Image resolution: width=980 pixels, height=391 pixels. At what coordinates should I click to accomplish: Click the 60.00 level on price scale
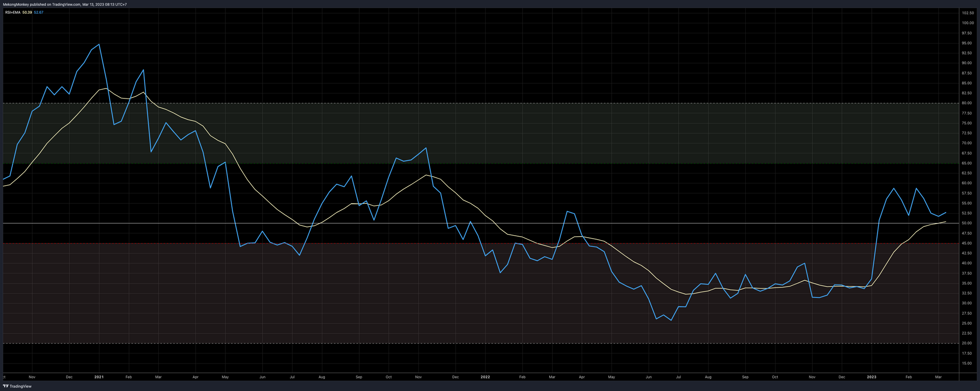968,183
